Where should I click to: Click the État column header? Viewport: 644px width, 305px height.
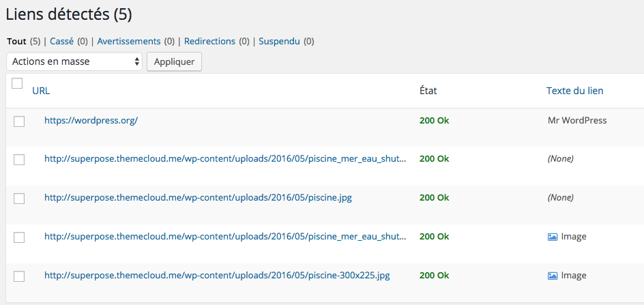tap(428, 91)
